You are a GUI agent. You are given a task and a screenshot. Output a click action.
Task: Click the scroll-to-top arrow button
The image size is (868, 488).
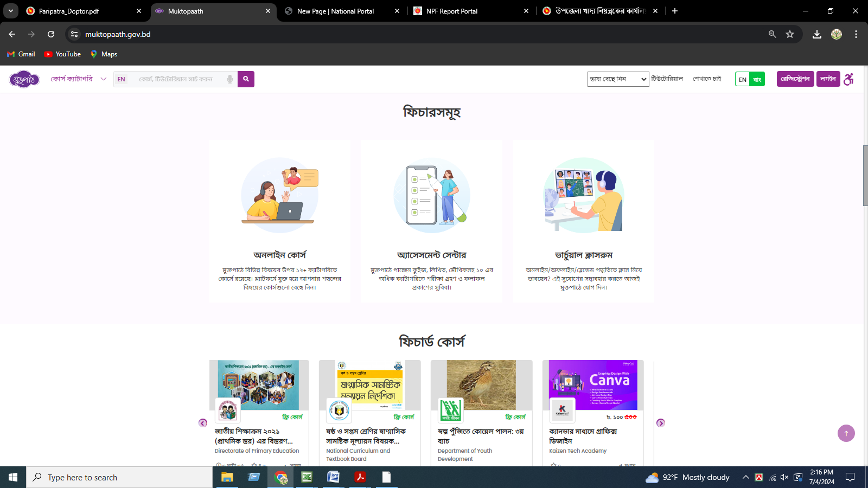[846, 433]
